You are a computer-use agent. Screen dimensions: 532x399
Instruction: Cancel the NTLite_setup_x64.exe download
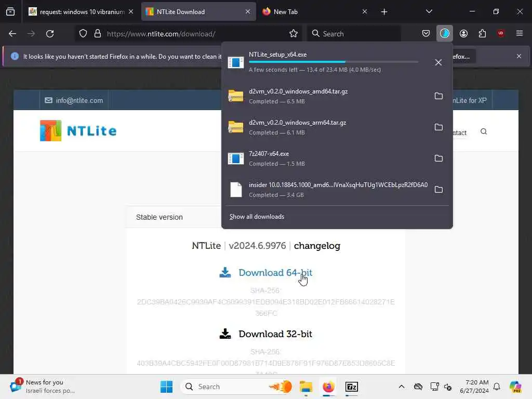[438, 62]
